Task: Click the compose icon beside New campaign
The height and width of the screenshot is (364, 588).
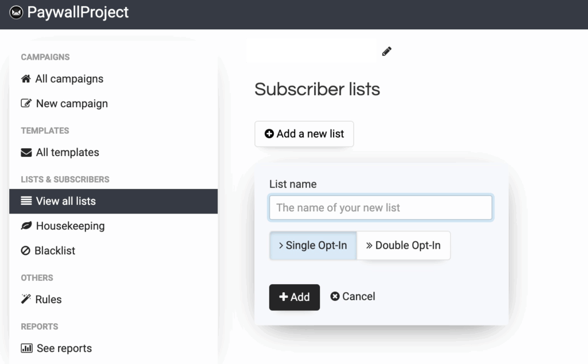Action: [x=26, y=103]
